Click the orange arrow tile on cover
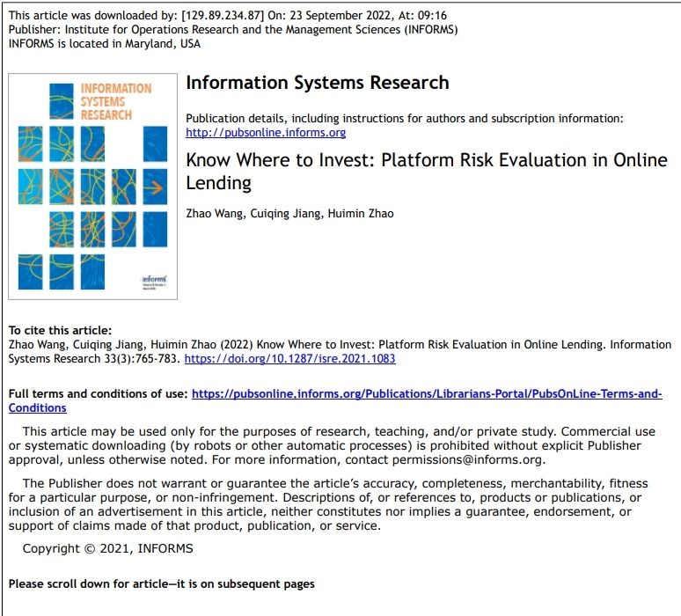The image size is (681, 616). pyautogui.click(x=155, y=187)
